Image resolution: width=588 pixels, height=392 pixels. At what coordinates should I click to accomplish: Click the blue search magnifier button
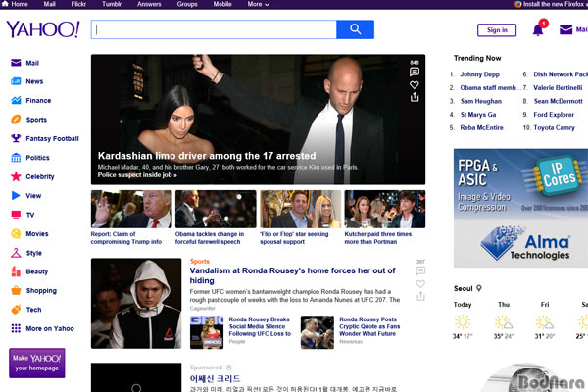(355, 29)
